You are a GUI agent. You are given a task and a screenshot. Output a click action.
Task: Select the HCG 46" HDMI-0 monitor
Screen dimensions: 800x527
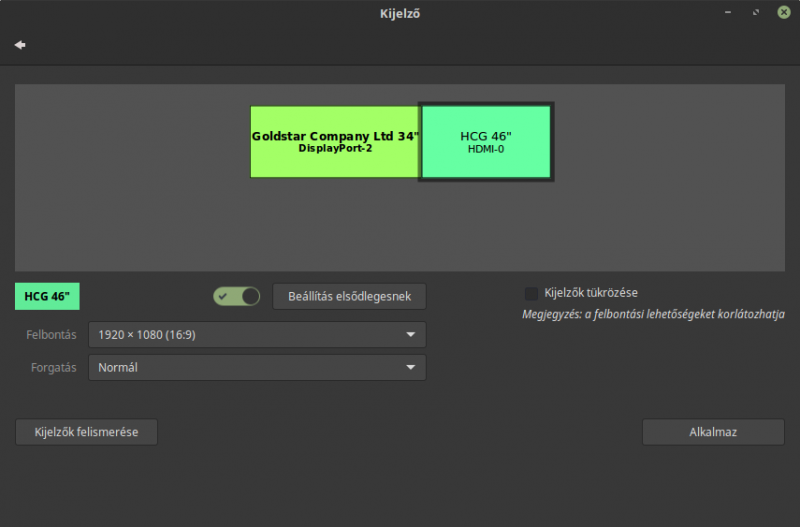[x=486, y=142]
